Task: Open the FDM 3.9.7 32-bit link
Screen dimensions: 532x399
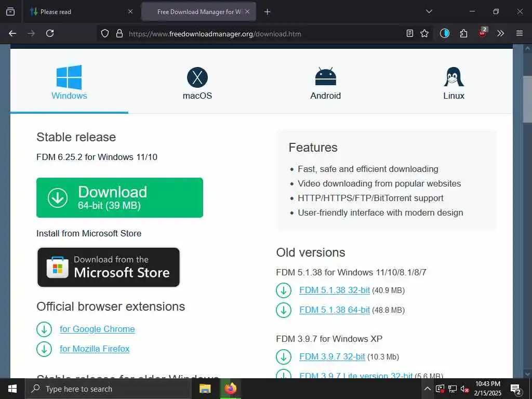Action: click(x=332, y=357)
